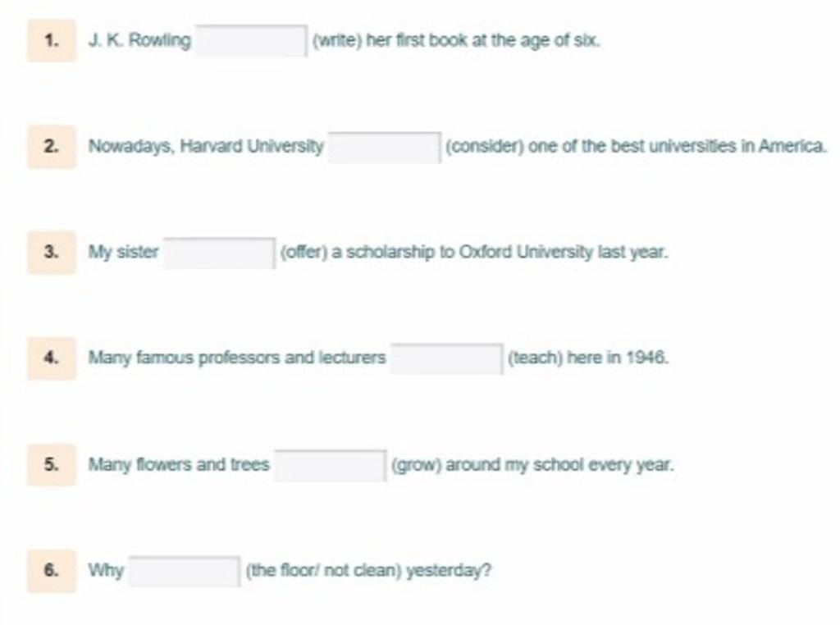
Task: Click the text Many famous professors and lecturers
Action: (x=237, y=358)
